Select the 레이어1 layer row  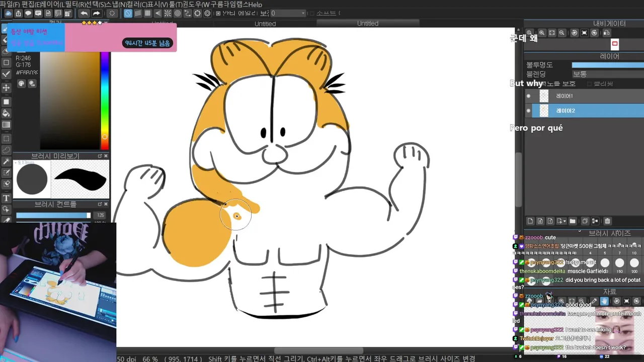(x=584, y=96)
